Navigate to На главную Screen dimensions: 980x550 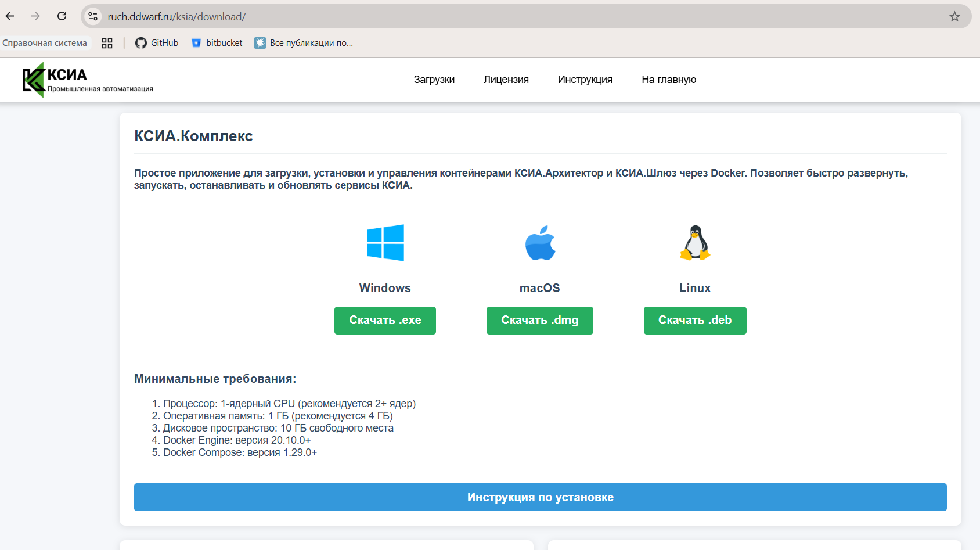coord(668,80)
